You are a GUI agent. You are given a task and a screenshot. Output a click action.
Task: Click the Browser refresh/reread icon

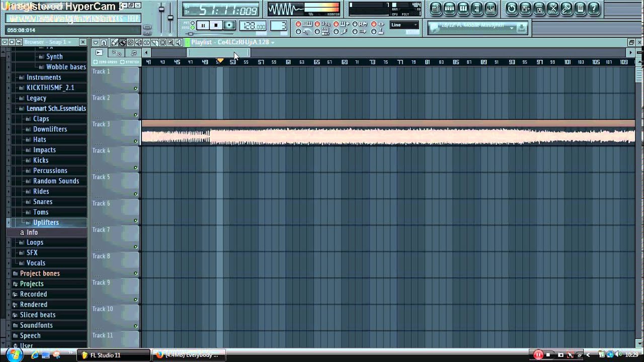tap(19, 42)
